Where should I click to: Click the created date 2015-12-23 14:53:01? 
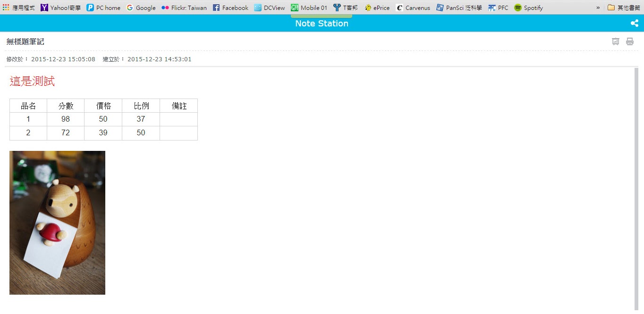[160, 59]
